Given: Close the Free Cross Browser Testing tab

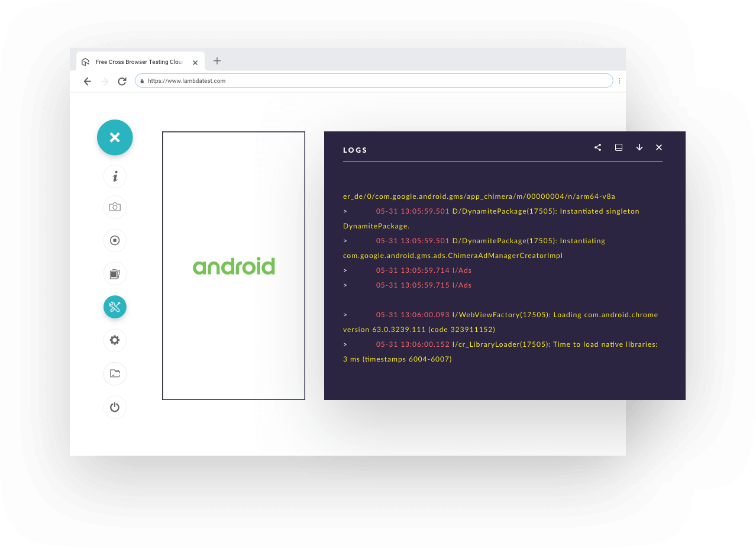Looking at the screenshot, I should [195, 62].
